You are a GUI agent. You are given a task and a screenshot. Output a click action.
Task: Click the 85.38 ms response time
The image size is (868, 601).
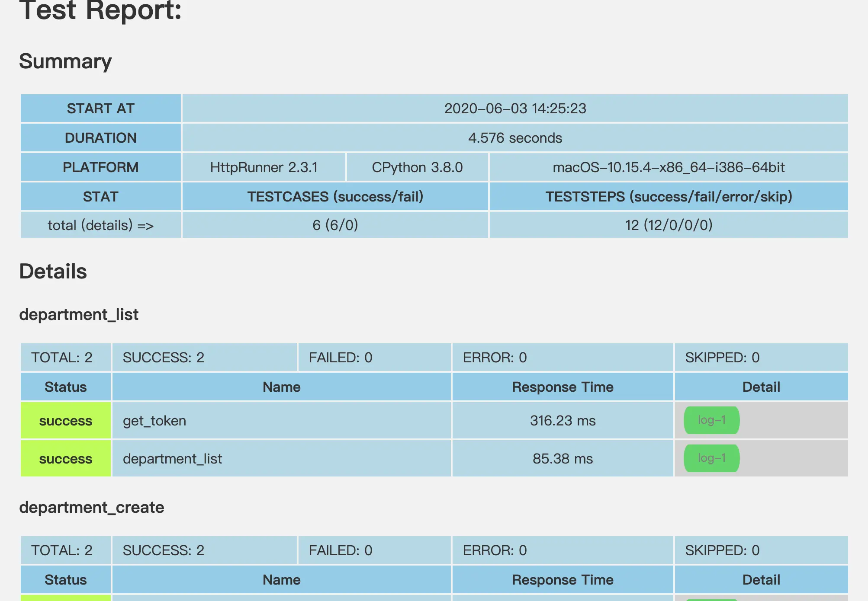click(563, 459)
